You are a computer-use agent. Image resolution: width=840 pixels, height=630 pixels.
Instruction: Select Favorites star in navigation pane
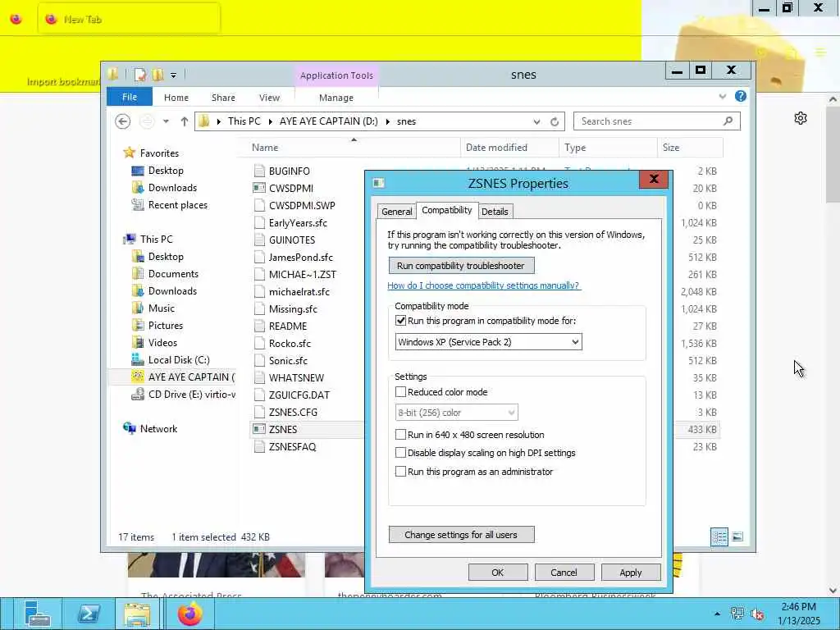[129, 153]
